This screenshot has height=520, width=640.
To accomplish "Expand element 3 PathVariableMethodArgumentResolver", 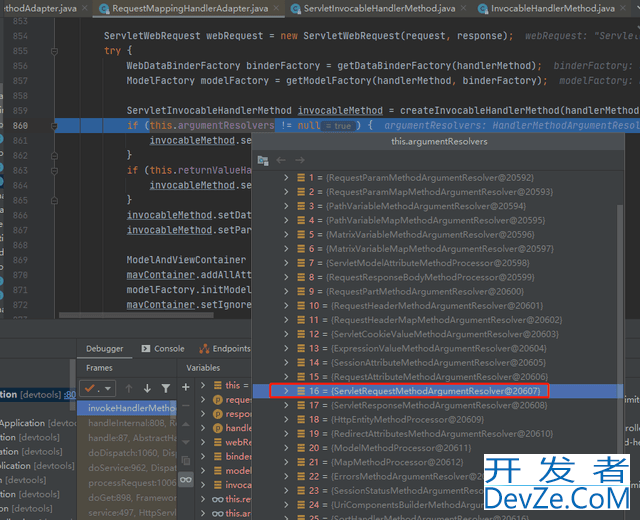I will 286,206.
